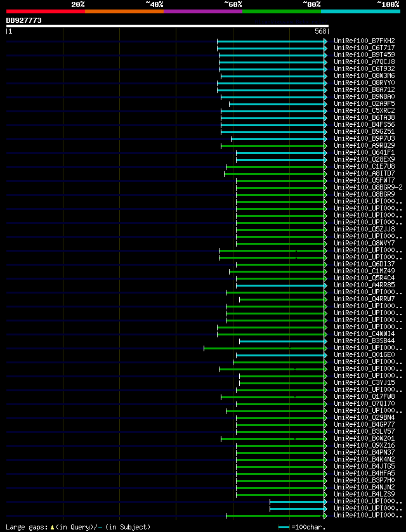Click the green alignment bar for A9RQ29
Image resolution: width=406 pixels, height=532 pixels.
point(273,146)
